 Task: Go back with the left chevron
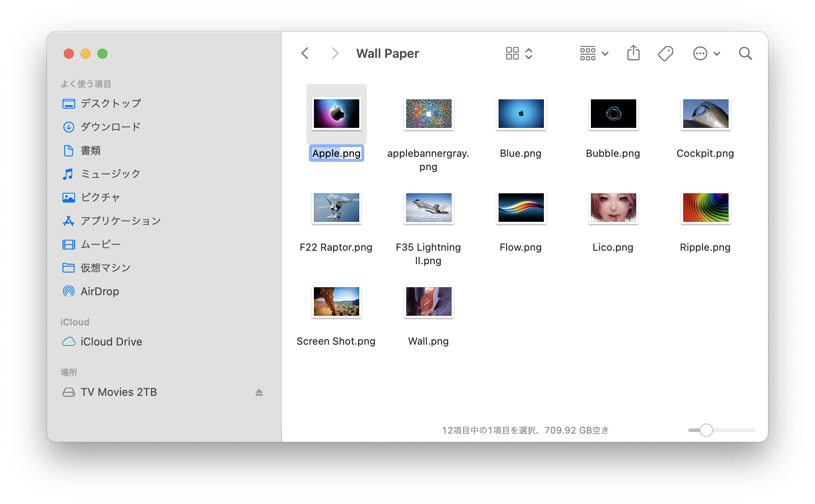pos(305,53)
